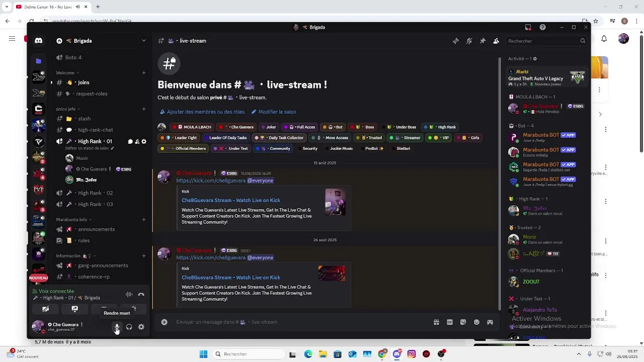
Task: Click Mr. Jofex in voice channel list
Action: (87, 180)
